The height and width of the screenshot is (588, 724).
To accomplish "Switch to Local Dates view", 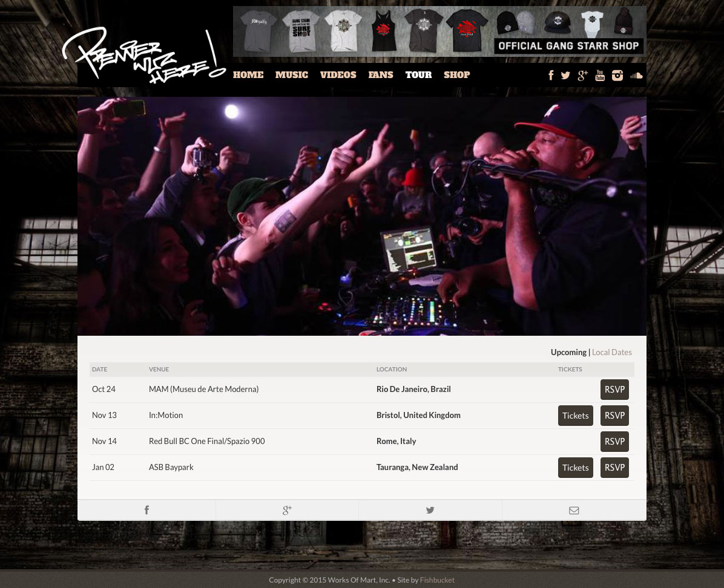I will tap(611, 352).
